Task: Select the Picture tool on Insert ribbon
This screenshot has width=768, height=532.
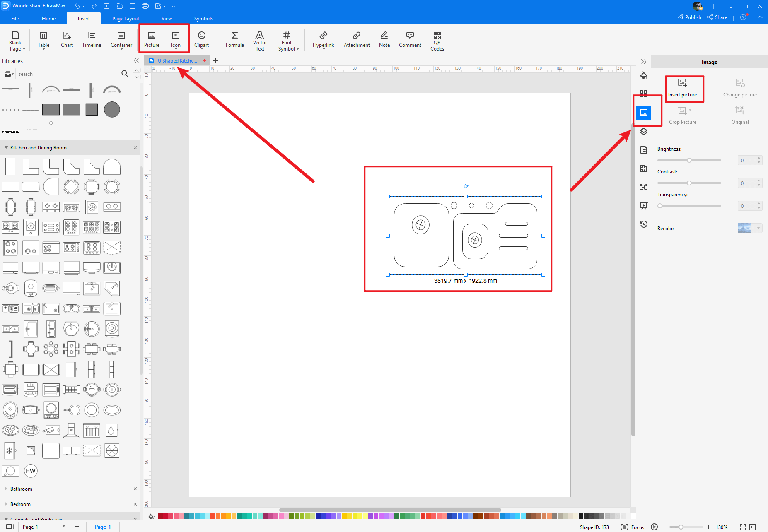Action: coord(152,39)
